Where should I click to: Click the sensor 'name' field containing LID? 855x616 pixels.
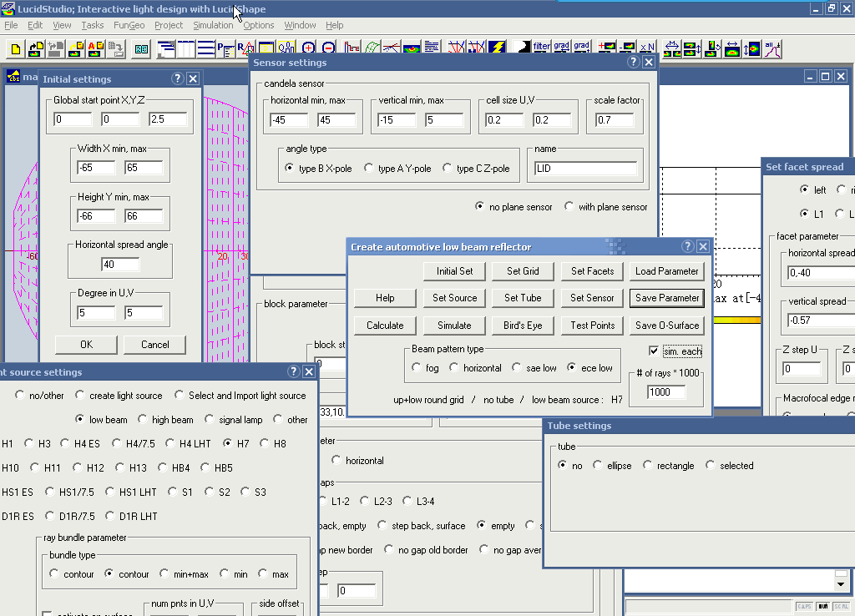coord(585,169)
